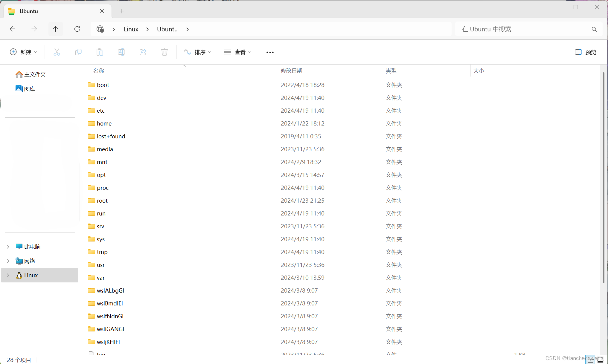Viewport: 608px width, 364px height.
Task: Click the chevron before Linux in breadcrumb
Action: point(114,29)
